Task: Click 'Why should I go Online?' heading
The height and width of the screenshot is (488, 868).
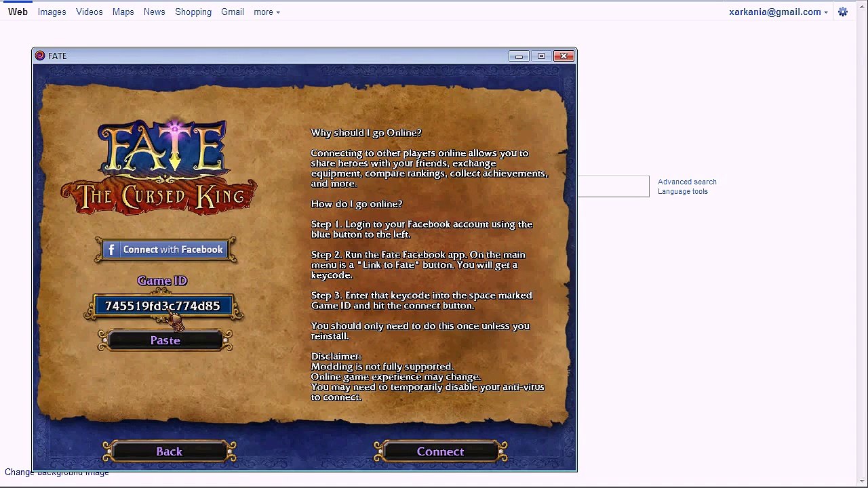Action: 366,133
